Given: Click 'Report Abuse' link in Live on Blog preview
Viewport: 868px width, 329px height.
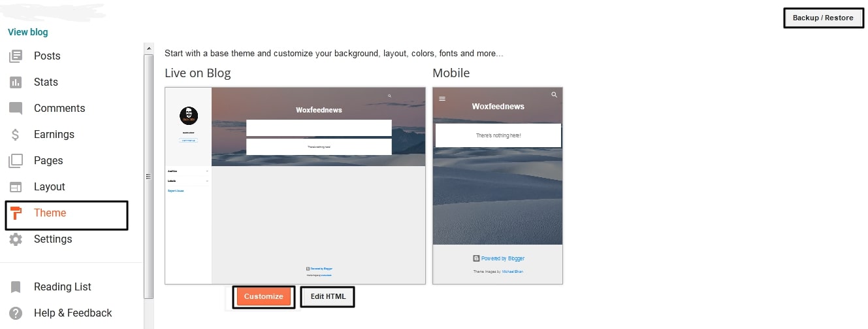Looking at the screenshot, I should 176,191.
